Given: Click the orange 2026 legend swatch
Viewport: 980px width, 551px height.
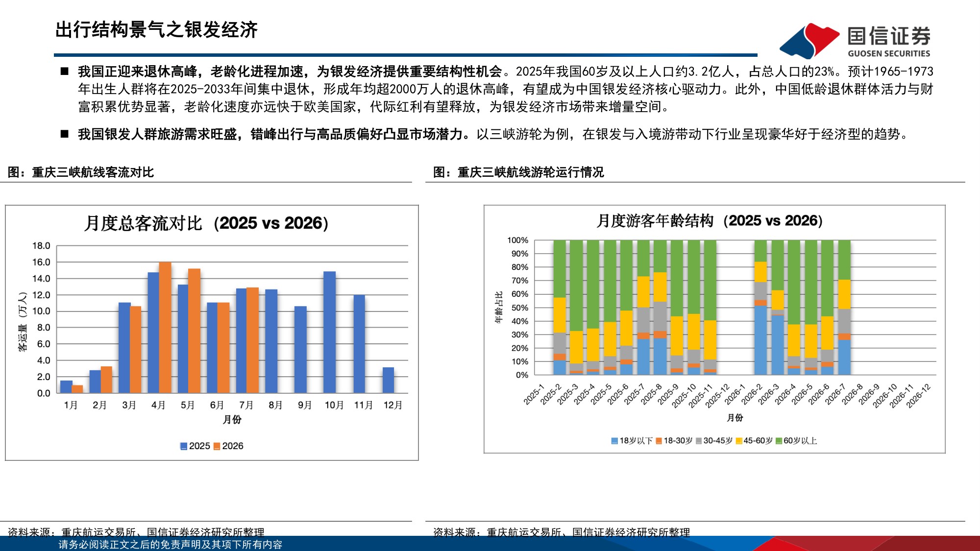Looking at the screenshot, I should tap(217, 446).
